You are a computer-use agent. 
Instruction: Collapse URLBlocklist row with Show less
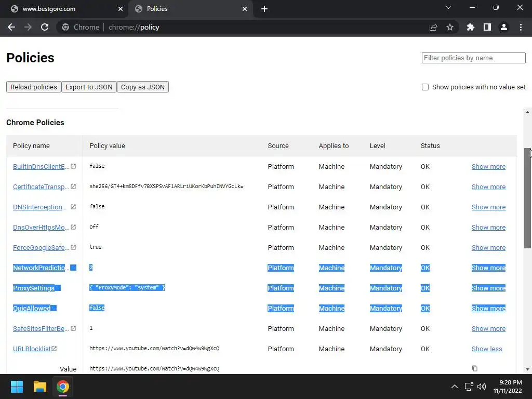click(x=487, y=349)
